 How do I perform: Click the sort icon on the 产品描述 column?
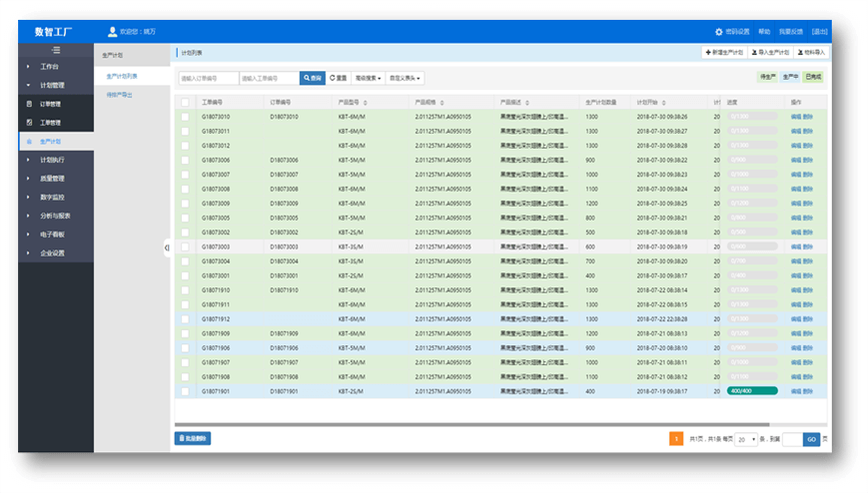(527, 103)
